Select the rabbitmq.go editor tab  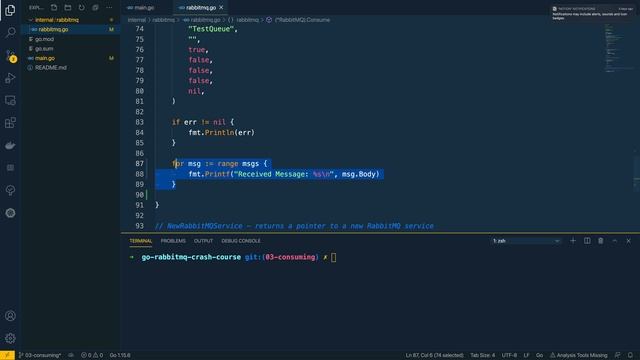click(201, 7)
